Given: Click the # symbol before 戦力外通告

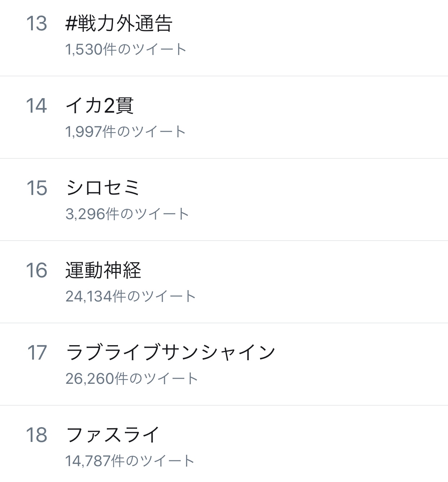Looking at the screenshot, I should click(x=71, y=24).
